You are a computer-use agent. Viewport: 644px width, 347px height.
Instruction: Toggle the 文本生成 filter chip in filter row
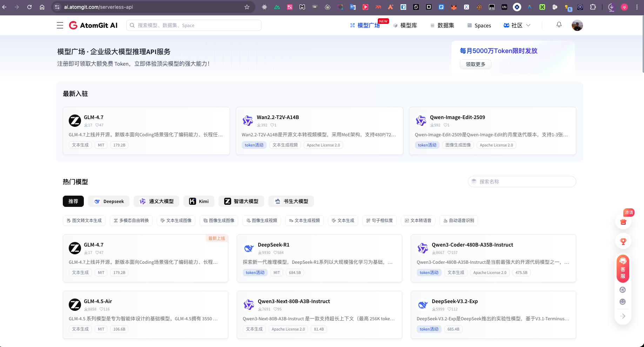pos(343,221)
